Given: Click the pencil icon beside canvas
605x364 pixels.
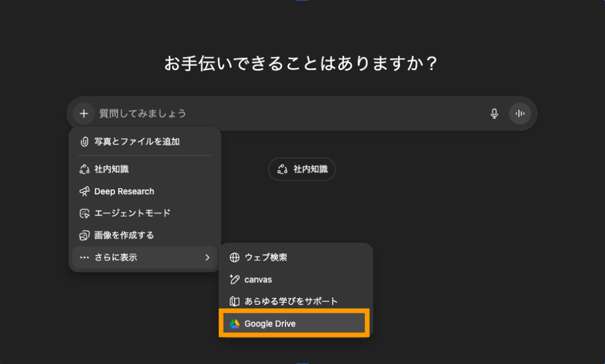Looking at the screenshot, I should 234,280.
